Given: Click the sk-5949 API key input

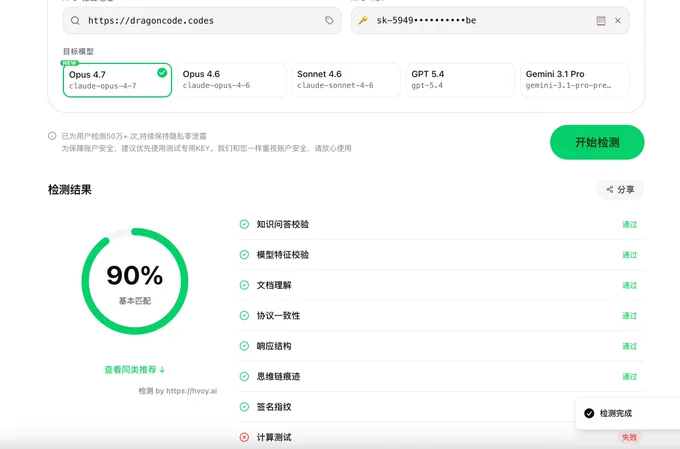Looking at the screenshot, I should click(x=490, y=20).
